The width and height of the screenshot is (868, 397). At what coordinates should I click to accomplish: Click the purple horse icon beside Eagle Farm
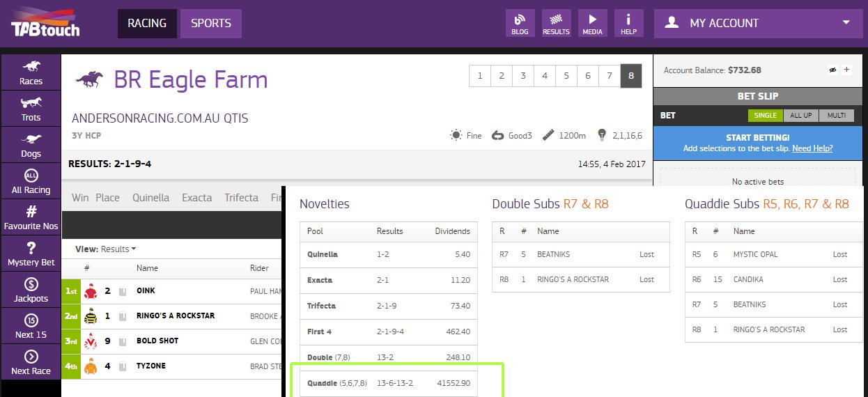point(90,79)
